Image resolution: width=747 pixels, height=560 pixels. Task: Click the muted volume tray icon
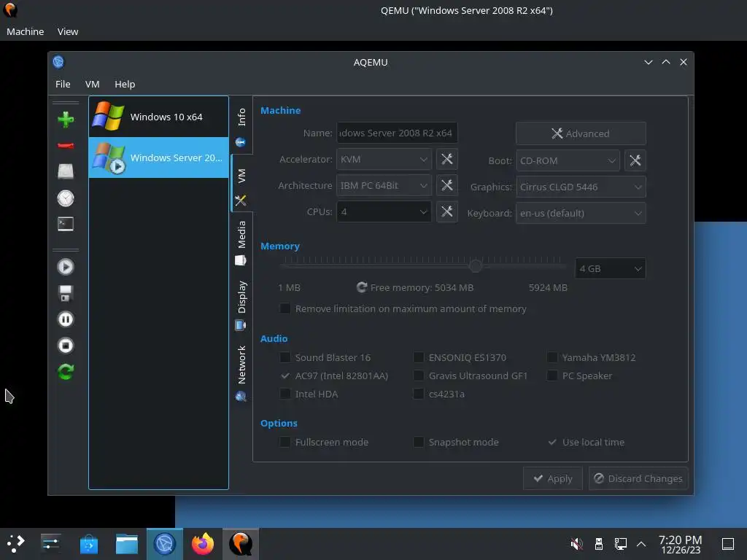coord(576,543)
